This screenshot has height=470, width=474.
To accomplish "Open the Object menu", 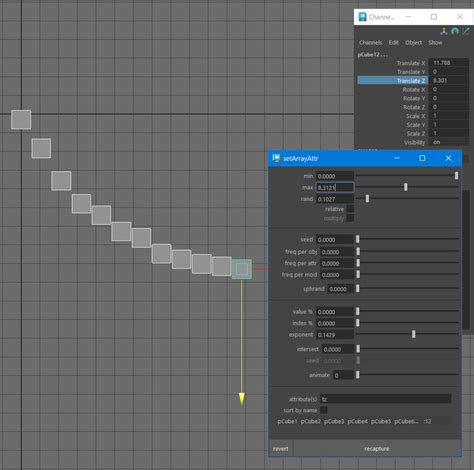I will 413,43.
